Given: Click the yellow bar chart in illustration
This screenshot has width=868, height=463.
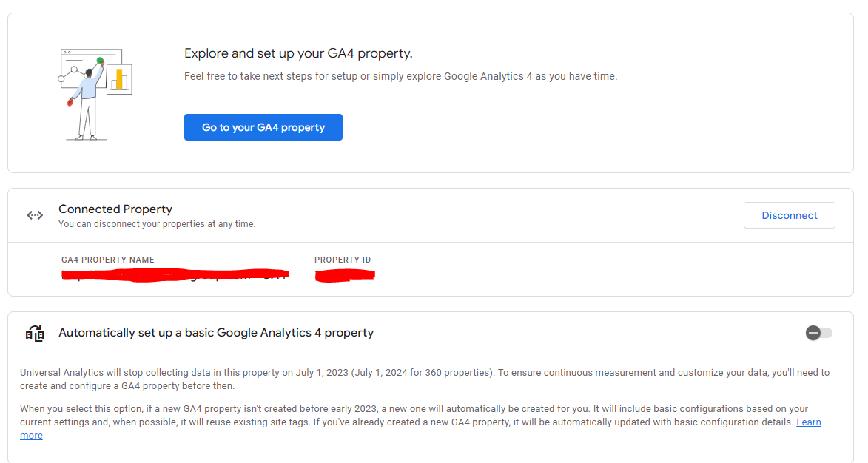Looking at the screenshot, I should (x=119, y=78).
